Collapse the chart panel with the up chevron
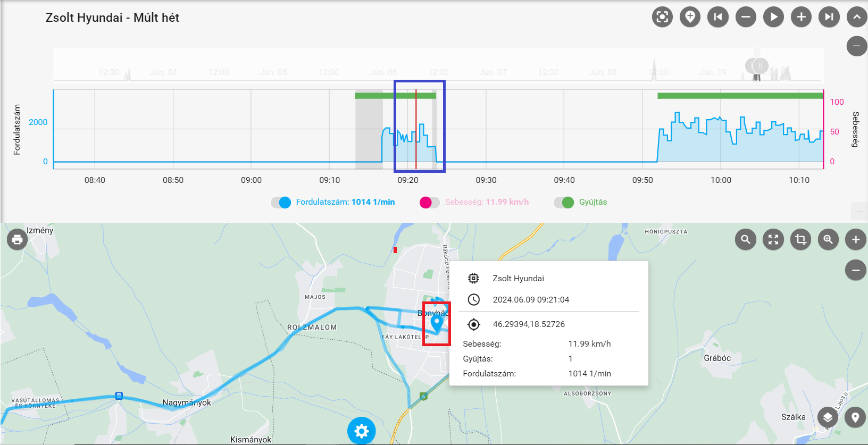Screen dimensions: 868x445 coord(856,17)
